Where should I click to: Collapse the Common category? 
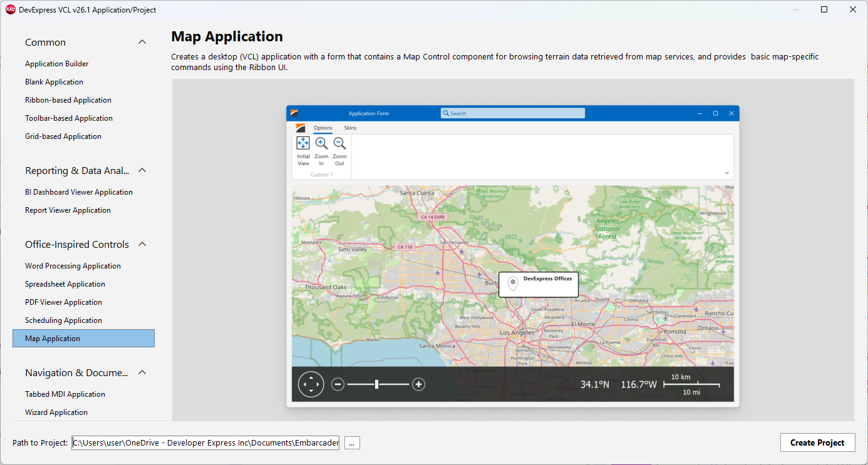click(142, 42)
